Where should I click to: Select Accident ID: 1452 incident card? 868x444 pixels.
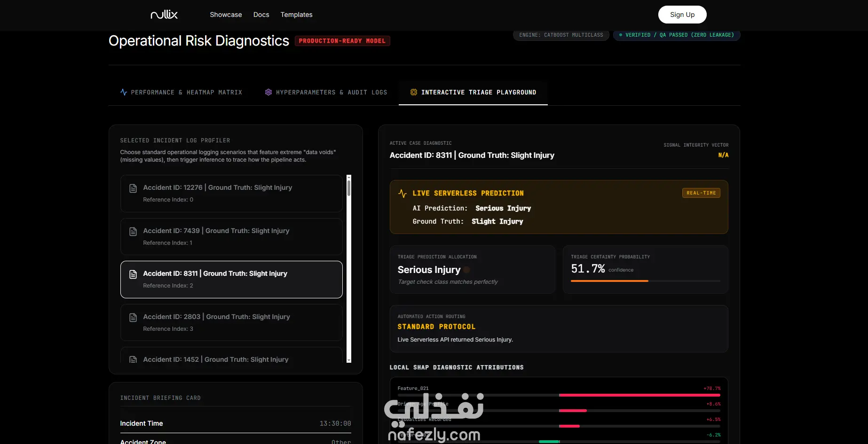coord(231,355)
